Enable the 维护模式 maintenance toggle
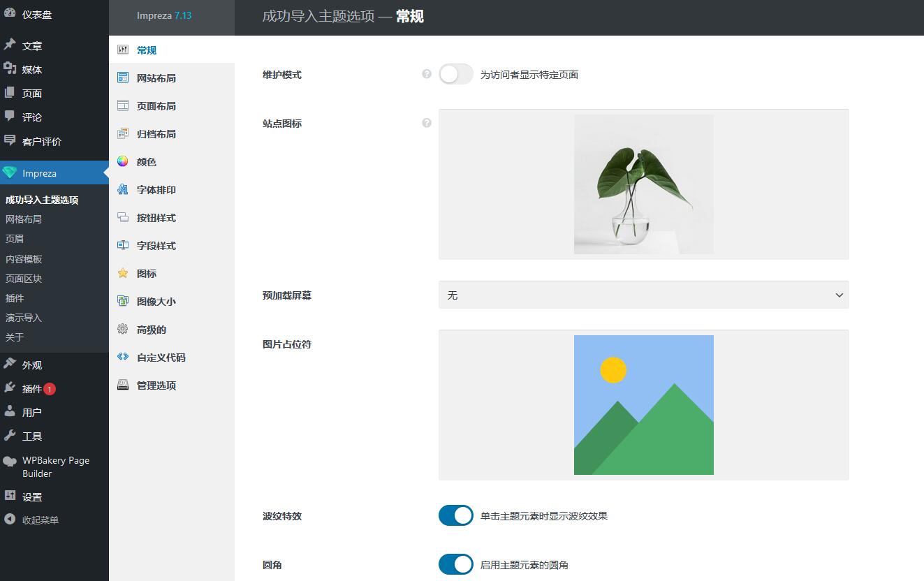The width and height of the screenshot is (924, 581). click(x=456, y=75)
